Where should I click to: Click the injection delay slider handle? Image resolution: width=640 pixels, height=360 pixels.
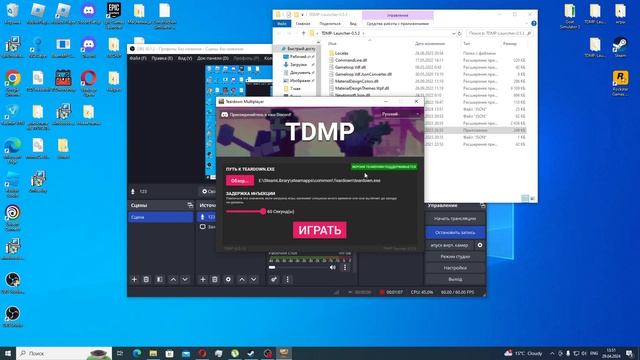(x=263, y=211)
